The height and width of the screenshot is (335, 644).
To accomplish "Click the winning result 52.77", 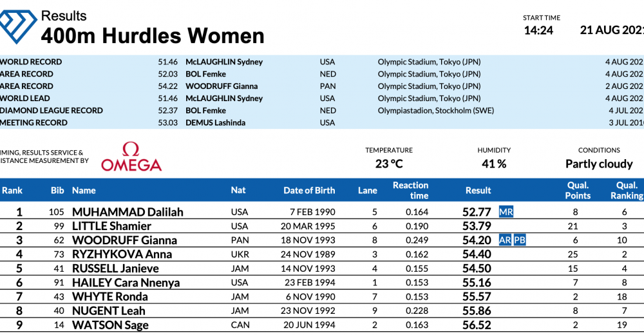I will click(477, 212).
